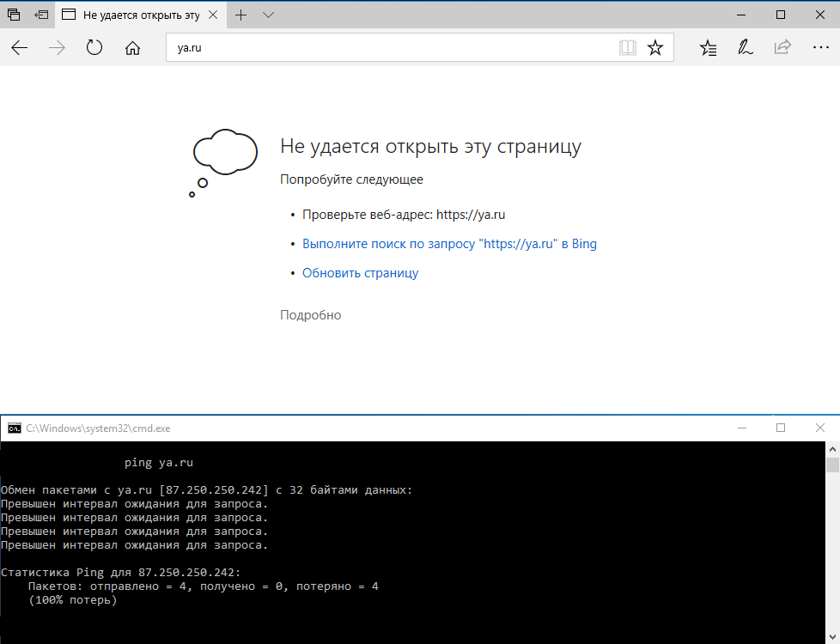Set these tabs aside icon

tap(41, 15)
